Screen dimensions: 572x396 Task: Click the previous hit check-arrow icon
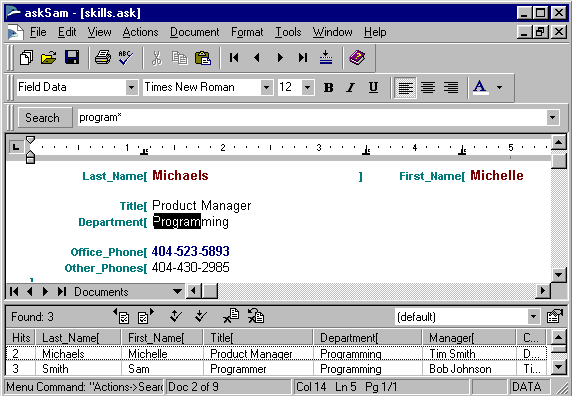tap(176, 317)
